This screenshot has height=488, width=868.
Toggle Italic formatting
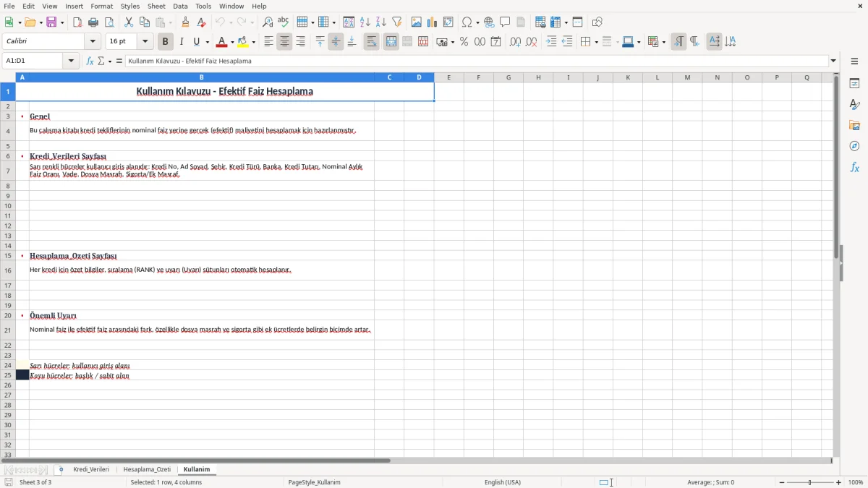[182, 42]
